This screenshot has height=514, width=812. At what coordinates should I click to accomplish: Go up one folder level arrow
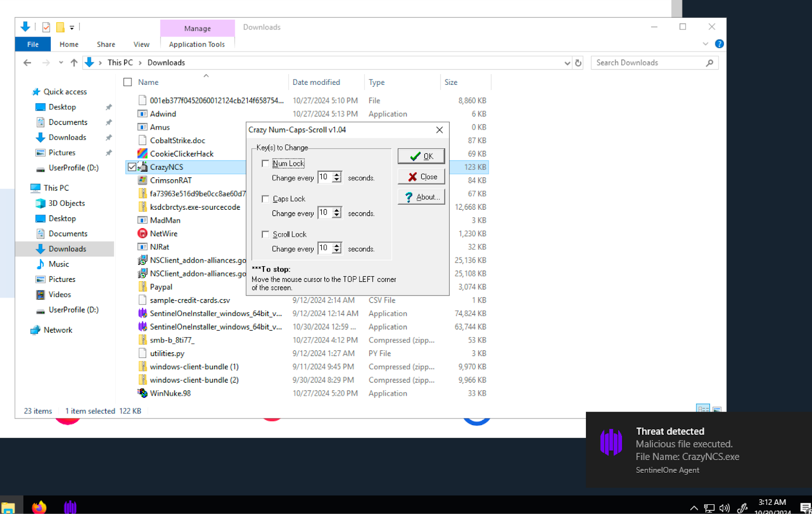74,62
